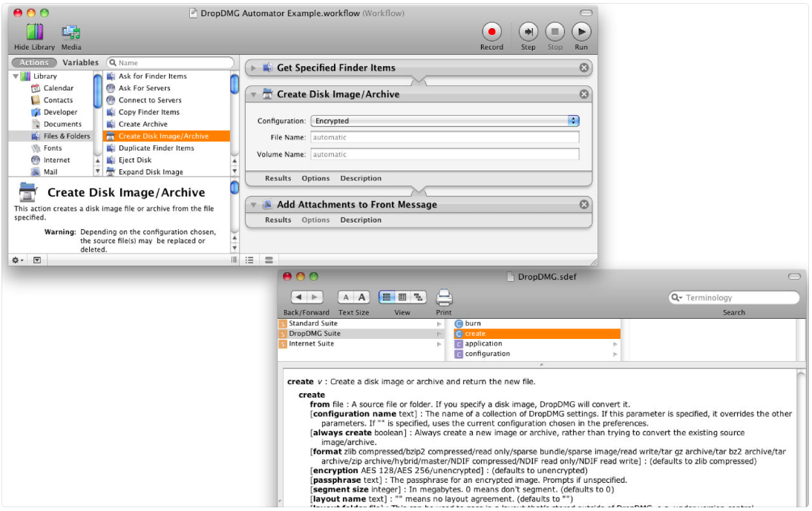812x511 pixels.
Task: Select Create Disk Image/Archive in actions list
Action: pyautogui.click(x=167, y=136)
